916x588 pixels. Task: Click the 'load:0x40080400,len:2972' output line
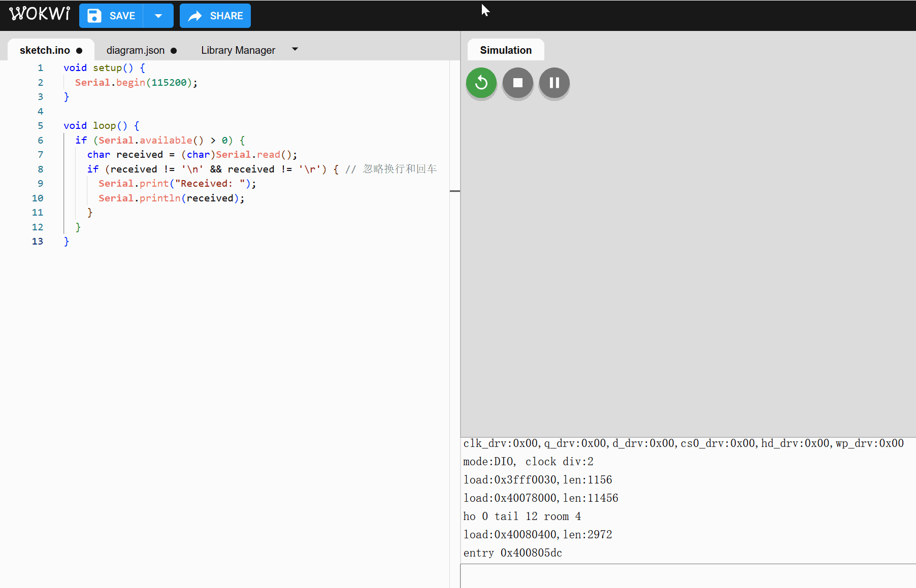click(538, 535)
